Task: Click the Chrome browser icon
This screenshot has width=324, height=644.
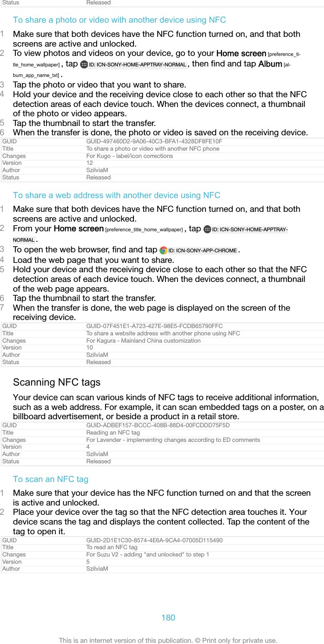Action: coord(163,250)
